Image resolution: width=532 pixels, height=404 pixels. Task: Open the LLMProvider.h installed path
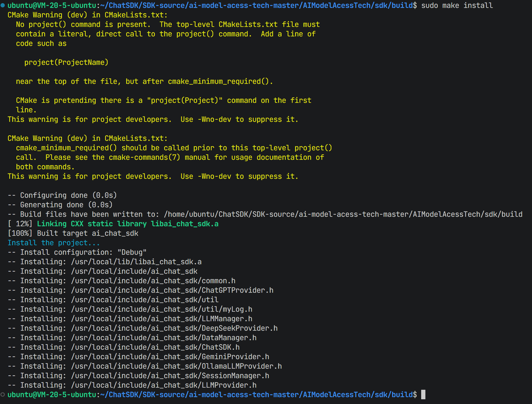pyautogui.click(x=164, y=385)
